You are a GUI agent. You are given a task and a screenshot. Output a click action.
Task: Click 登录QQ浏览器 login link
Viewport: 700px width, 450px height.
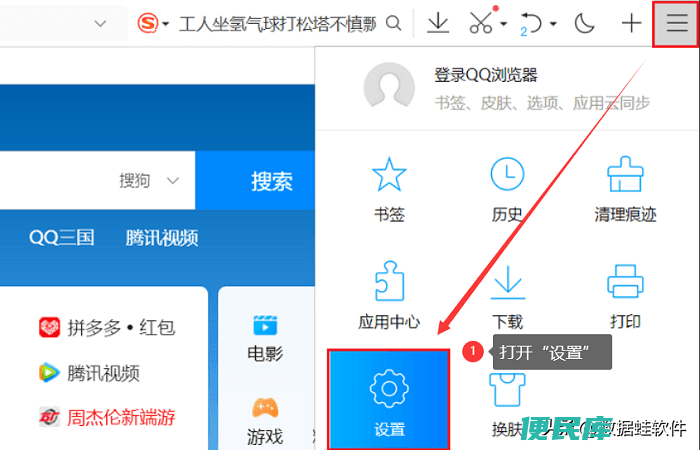tap(485, 75)
